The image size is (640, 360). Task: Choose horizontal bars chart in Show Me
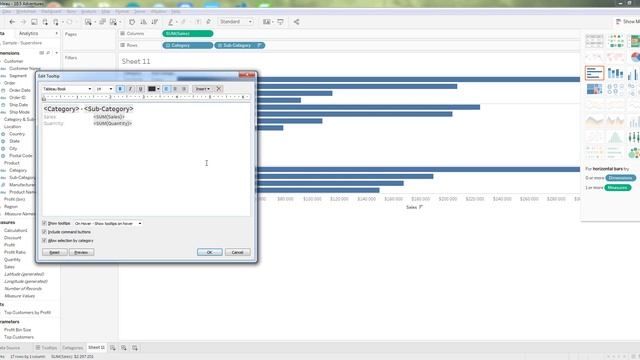[594, 73]
